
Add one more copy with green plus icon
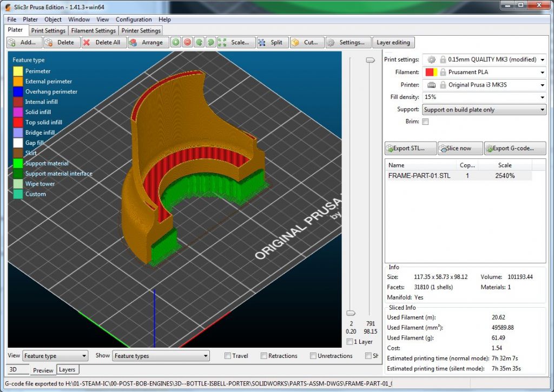point(176,42)
